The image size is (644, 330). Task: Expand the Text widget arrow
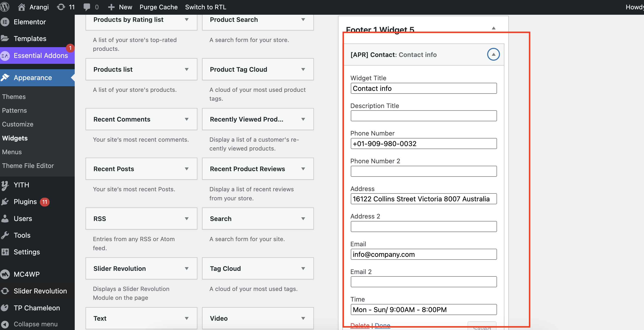point(187,318)
